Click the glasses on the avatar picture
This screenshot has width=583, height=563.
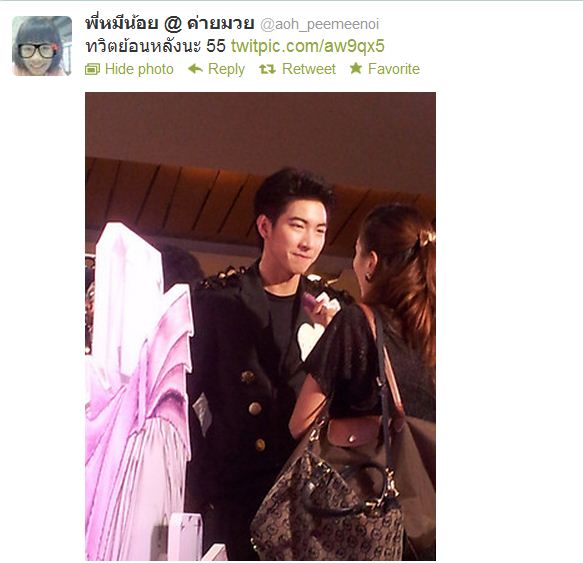(x=37, y=51)
